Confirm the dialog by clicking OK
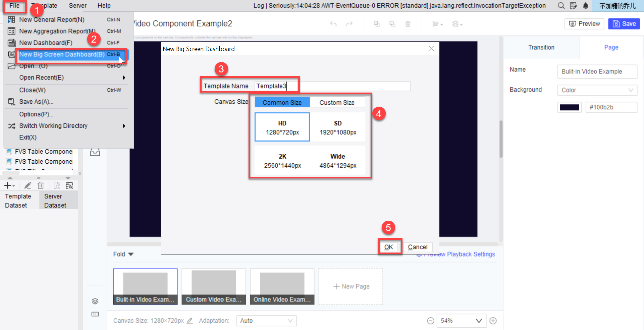The image size is (644, 330). click(388, 247)
